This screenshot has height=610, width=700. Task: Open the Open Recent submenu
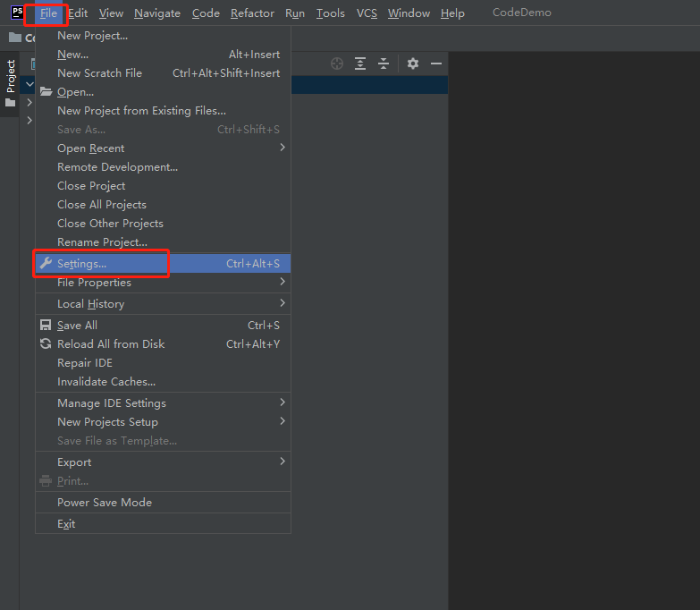click(x=163, y=148)
